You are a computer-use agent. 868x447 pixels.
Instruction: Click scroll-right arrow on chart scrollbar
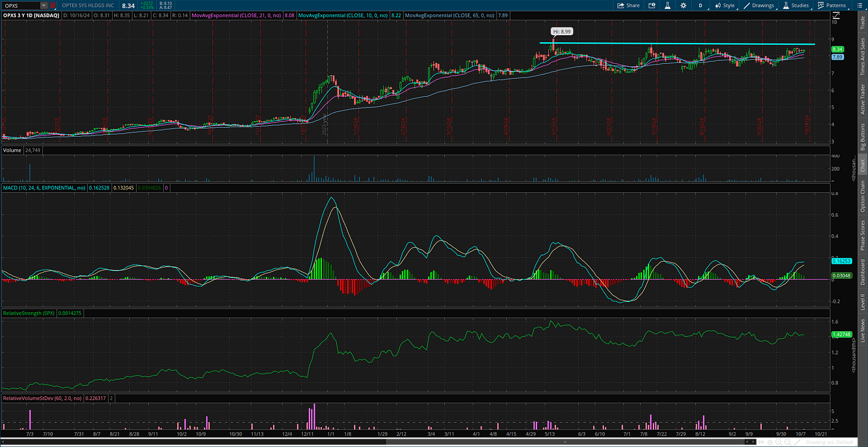(753, 442)
